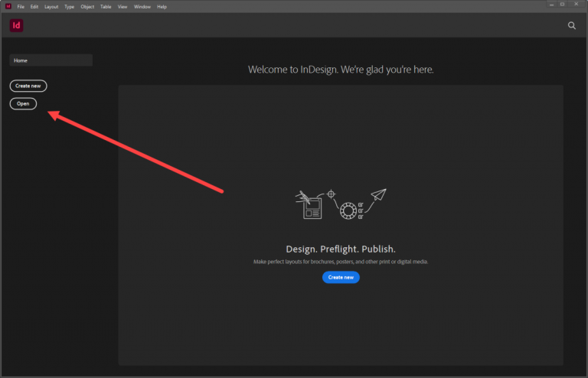This screenshot has height=378, width=588.
Task: Open the Table menu
Action: (x=106, y=6)
